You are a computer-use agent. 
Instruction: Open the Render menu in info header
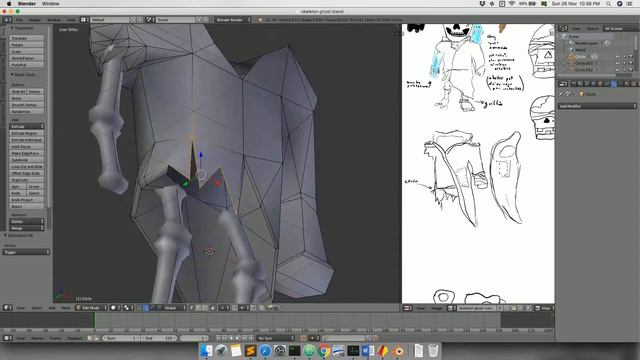(34, 20)
